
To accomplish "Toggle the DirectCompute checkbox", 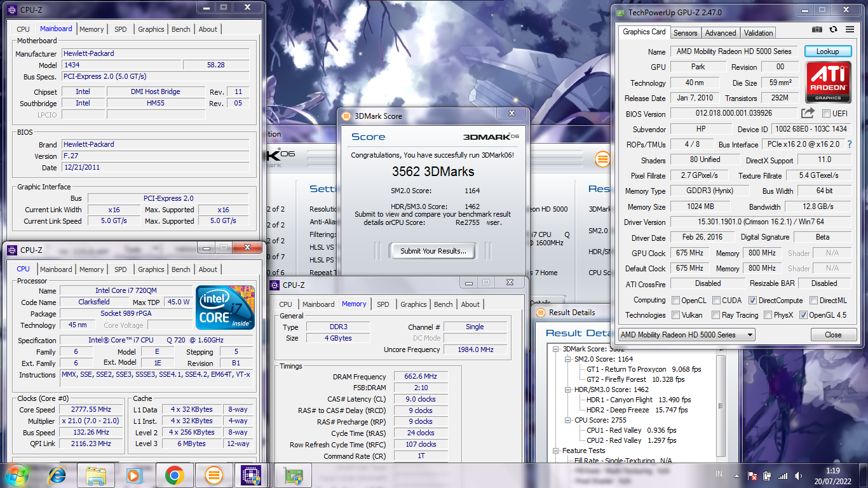I will 753,300.
